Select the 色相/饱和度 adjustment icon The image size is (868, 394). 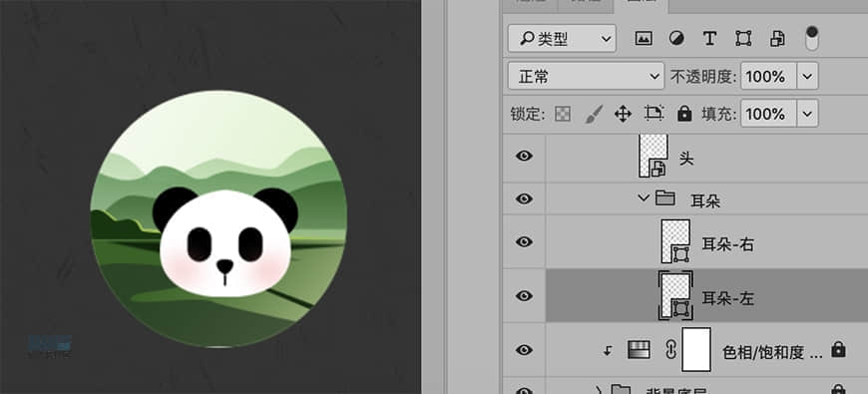pos(639,349)
